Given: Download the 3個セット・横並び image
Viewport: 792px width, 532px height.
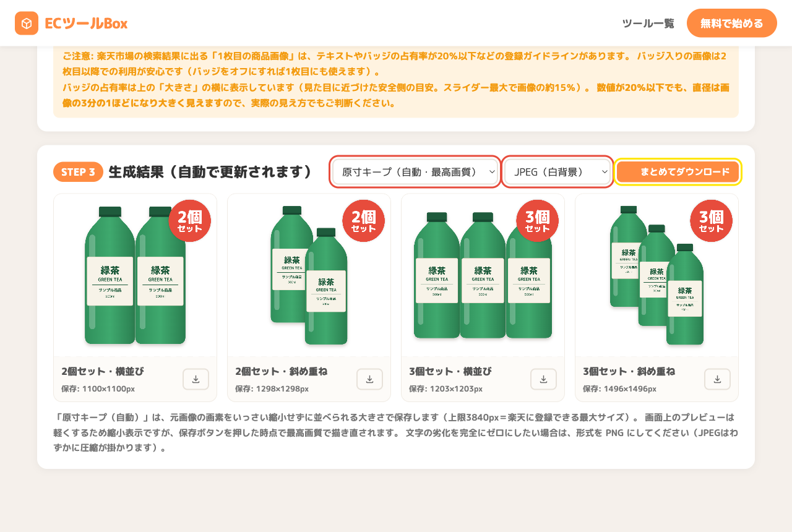Looking at the screenshot, I should click(x=543, y=379).
